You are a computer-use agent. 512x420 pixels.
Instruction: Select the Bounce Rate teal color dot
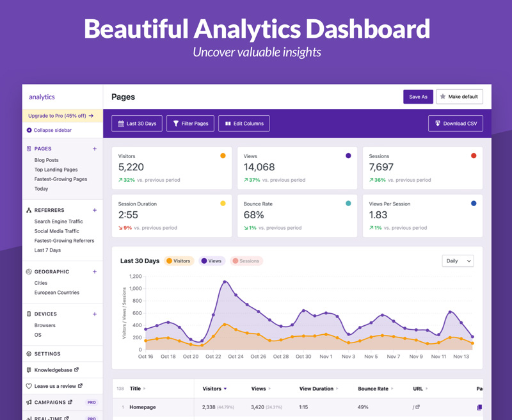[x=348, y=204]
